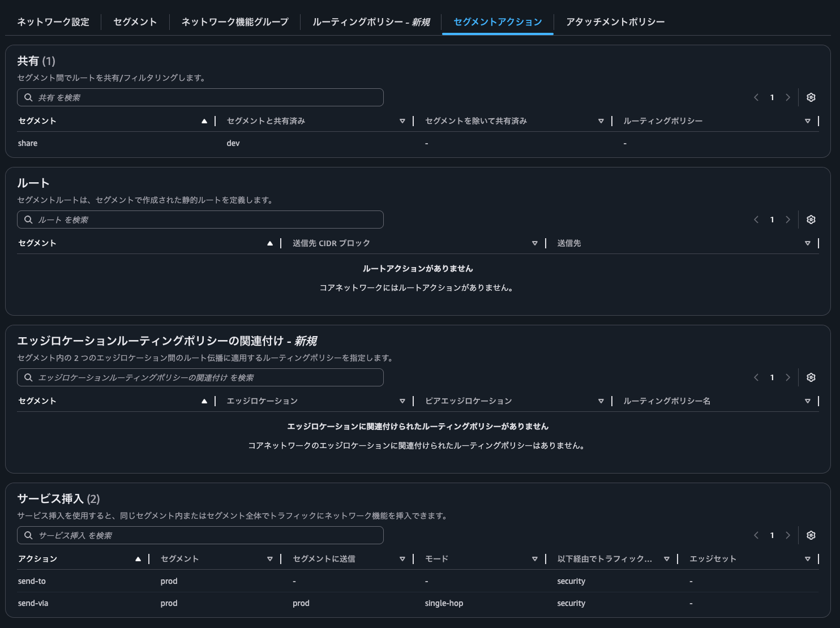Select page 1 in 共有 pagination
The height and width of the screenshot is (628, 840).
coord(772,97)
